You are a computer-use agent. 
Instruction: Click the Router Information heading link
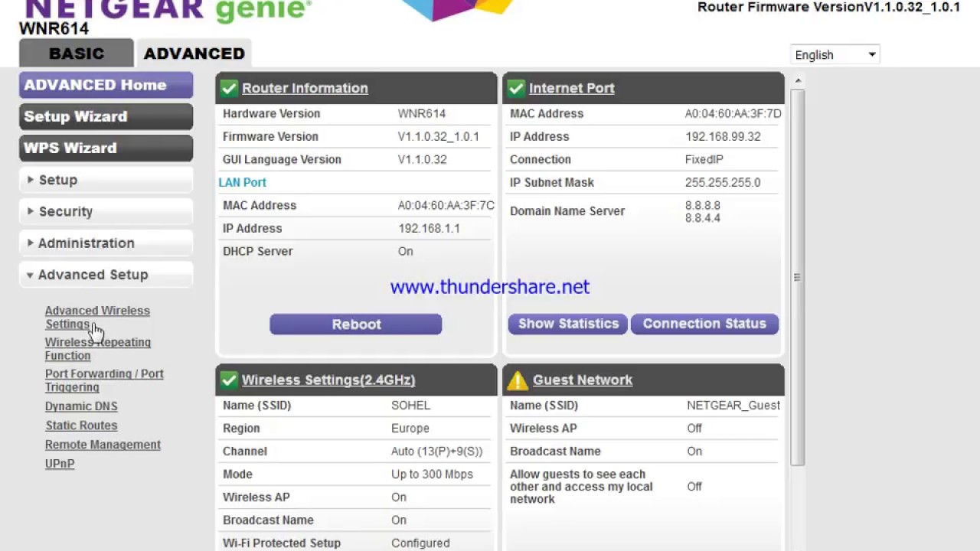click(x=305, y=88)
